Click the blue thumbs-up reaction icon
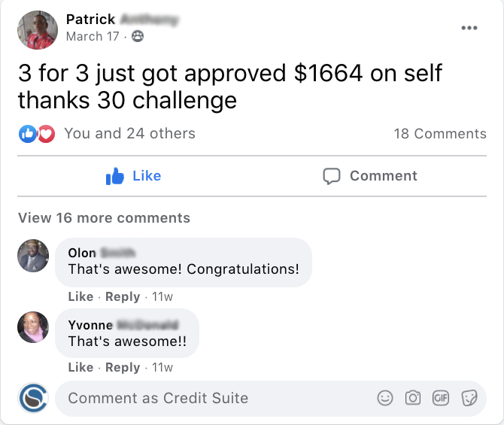 pos(28,134)
